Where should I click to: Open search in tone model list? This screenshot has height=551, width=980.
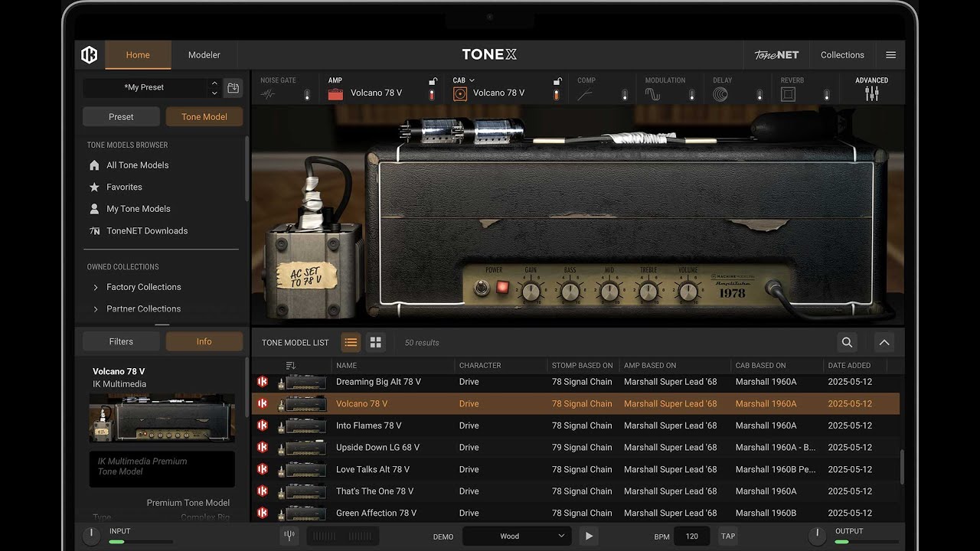pos(847,342)
